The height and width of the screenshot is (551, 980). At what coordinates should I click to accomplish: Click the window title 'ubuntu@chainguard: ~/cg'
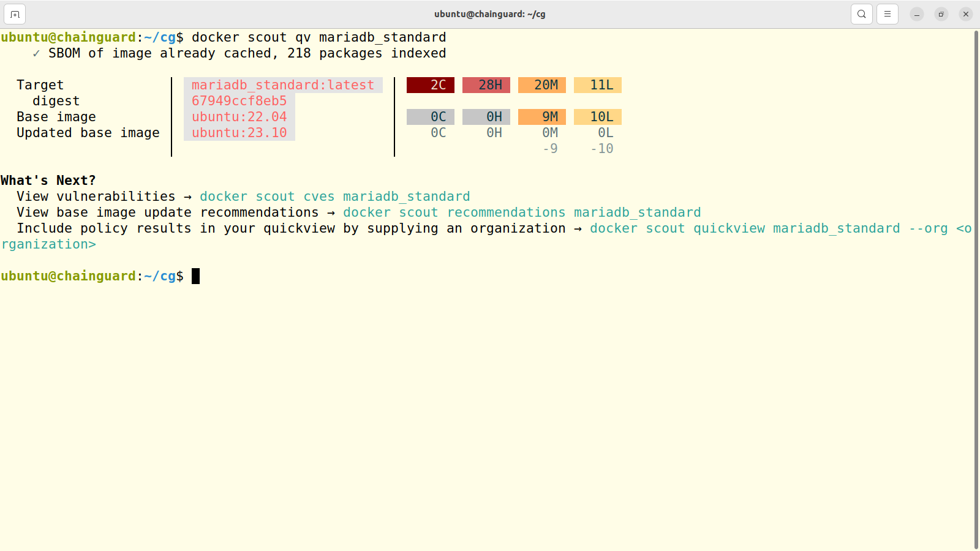pos(490,14)
